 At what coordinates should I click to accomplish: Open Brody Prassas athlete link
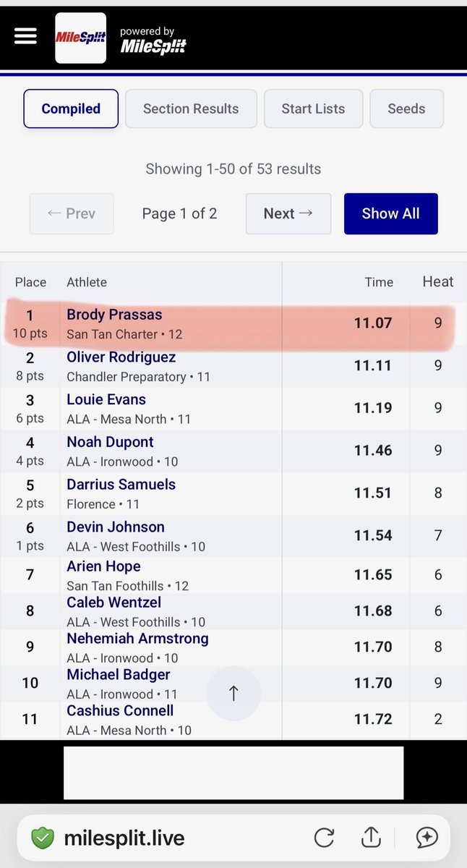[114, 315]
